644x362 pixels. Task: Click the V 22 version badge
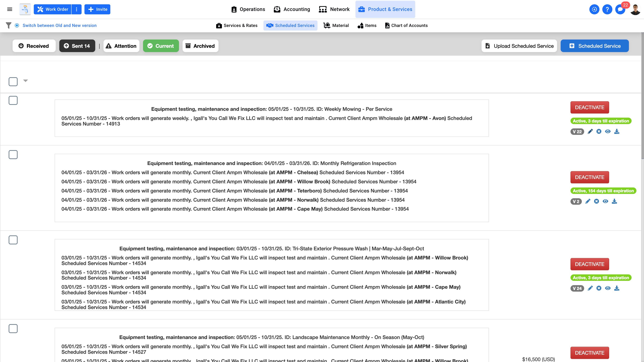pos(577,132)
